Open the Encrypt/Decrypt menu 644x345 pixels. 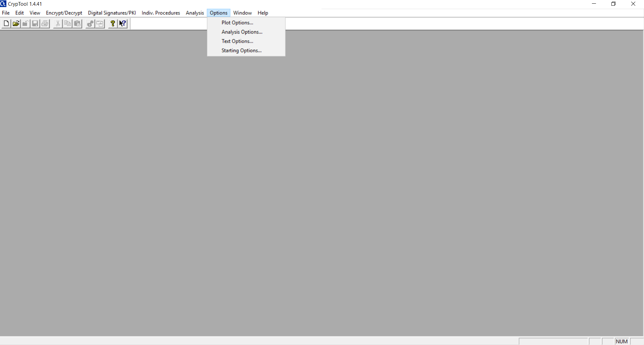tap(64, 13)
